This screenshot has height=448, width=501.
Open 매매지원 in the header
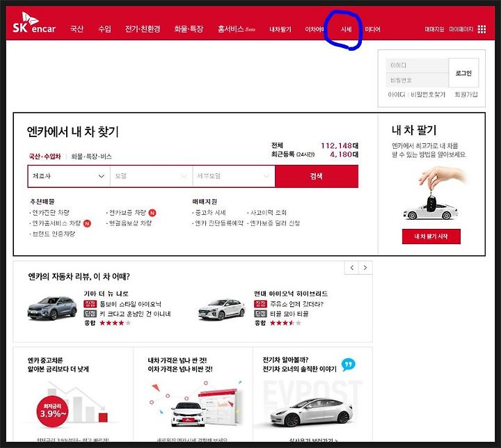tap(434, 29)
